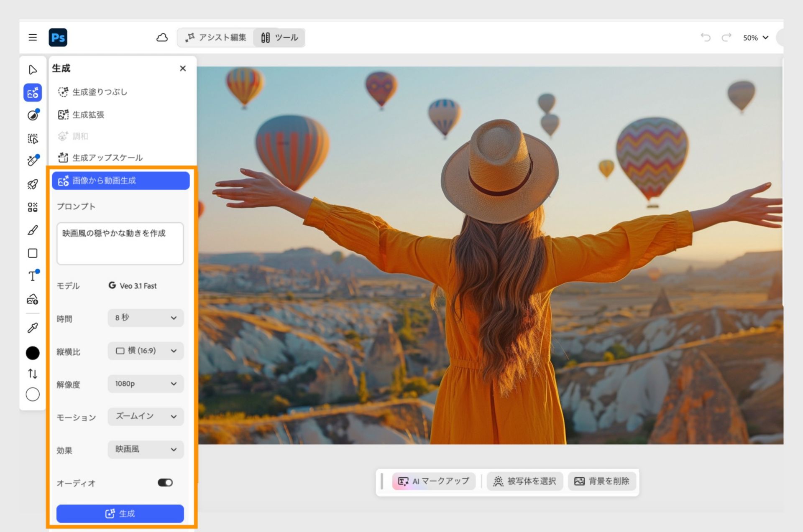Undo the last action

(x=706, y=38)
